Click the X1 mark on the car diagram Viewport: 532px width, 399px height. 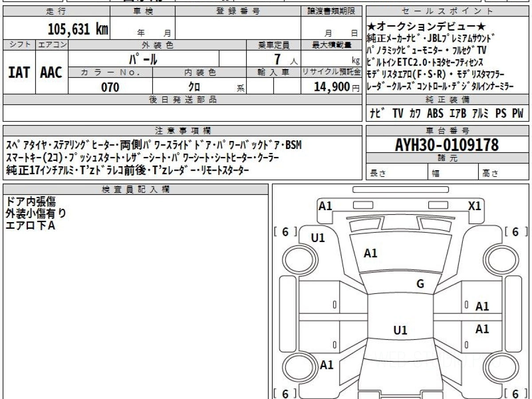(475, 206)
